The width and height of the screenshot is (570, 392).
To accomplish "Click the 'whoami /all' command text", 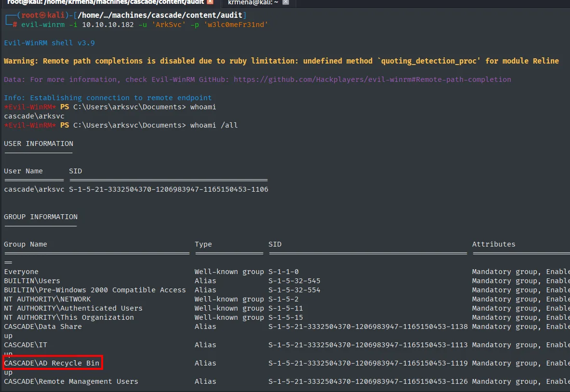I will point(214,125).
